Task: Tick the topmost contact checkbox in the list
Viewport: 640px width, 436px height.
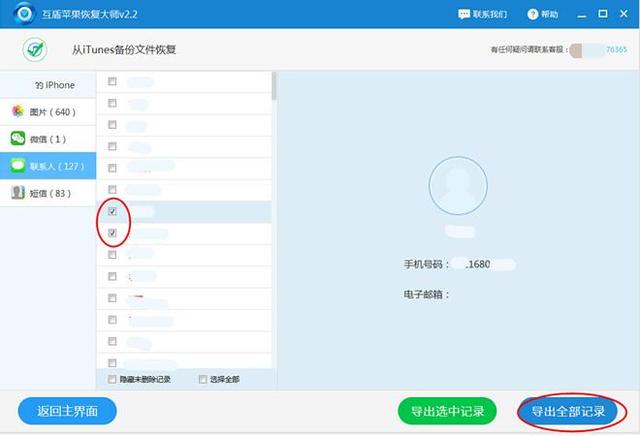Action: tap(112, 82)
